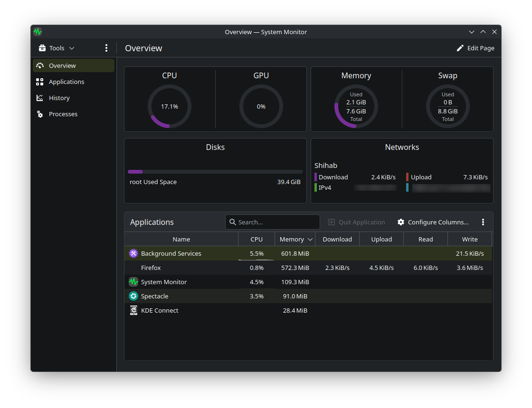Click Configure Columns button

tap(433, 222)
